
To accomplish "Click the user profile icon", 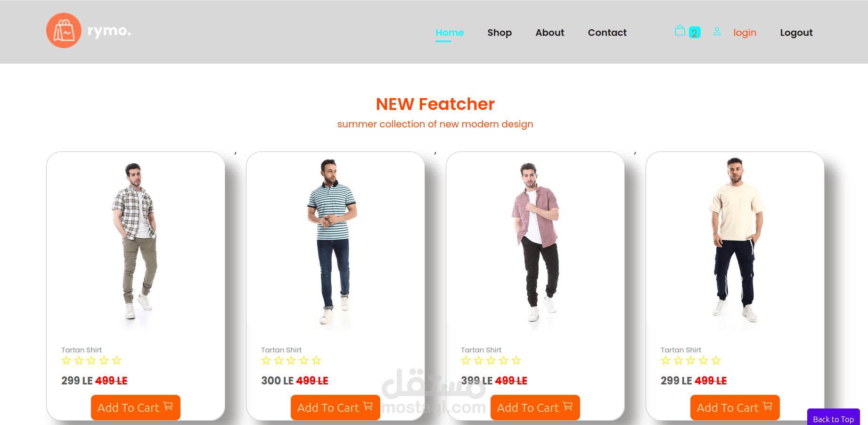I will pos(717,32).
